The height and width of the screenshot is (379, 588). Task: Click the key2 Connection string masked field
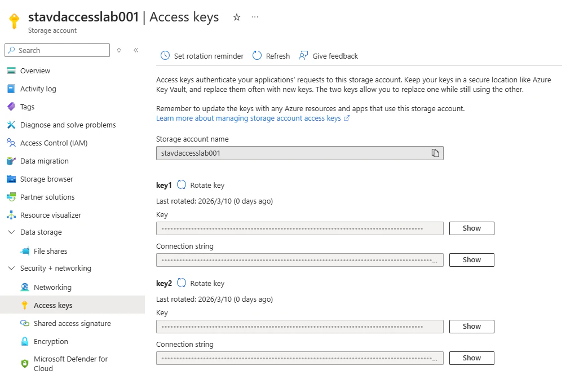(299, 358)
